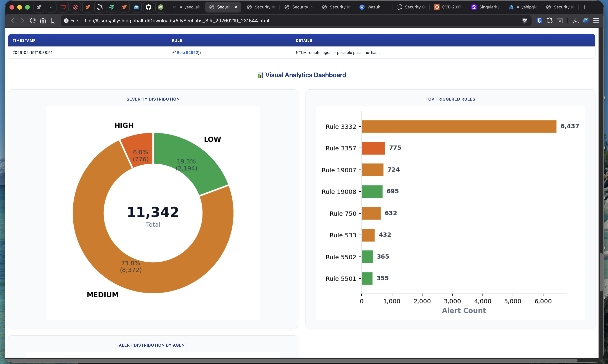Switch to the Wazuh tab

point(374,7)
